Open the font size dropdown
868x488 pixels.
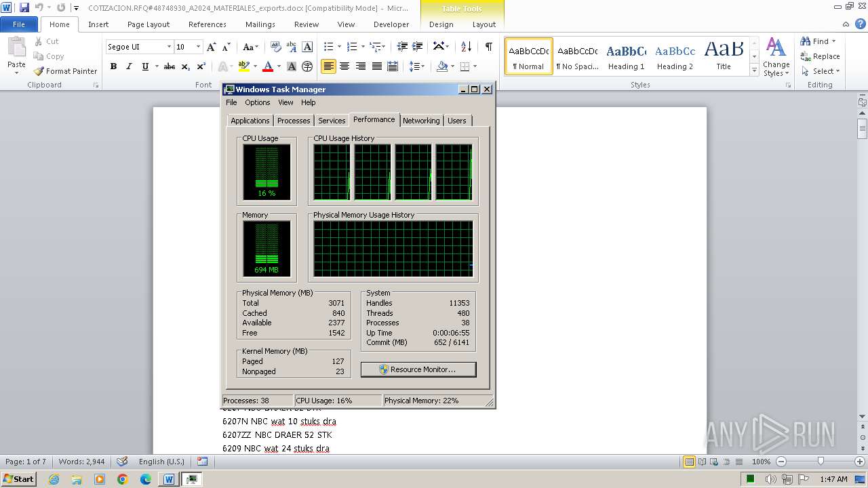pyautogui.click(x=198, y=47)
